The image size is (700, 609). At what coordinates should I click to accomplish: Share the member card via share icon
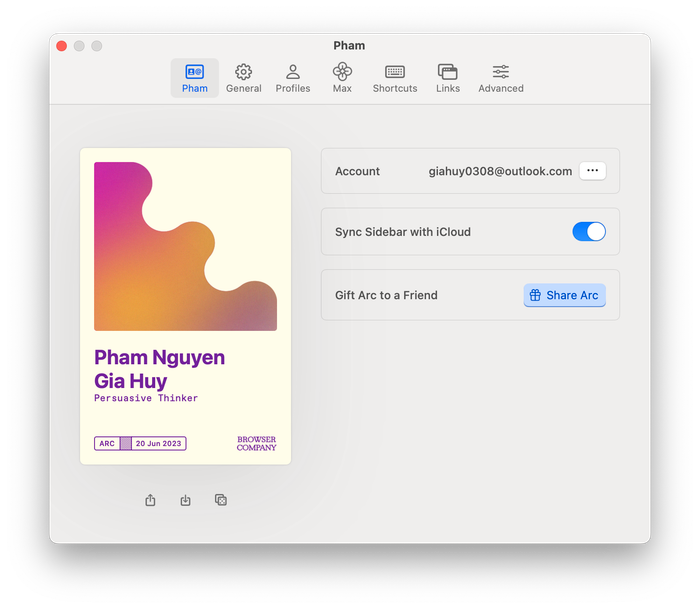[x=150, y=500]
